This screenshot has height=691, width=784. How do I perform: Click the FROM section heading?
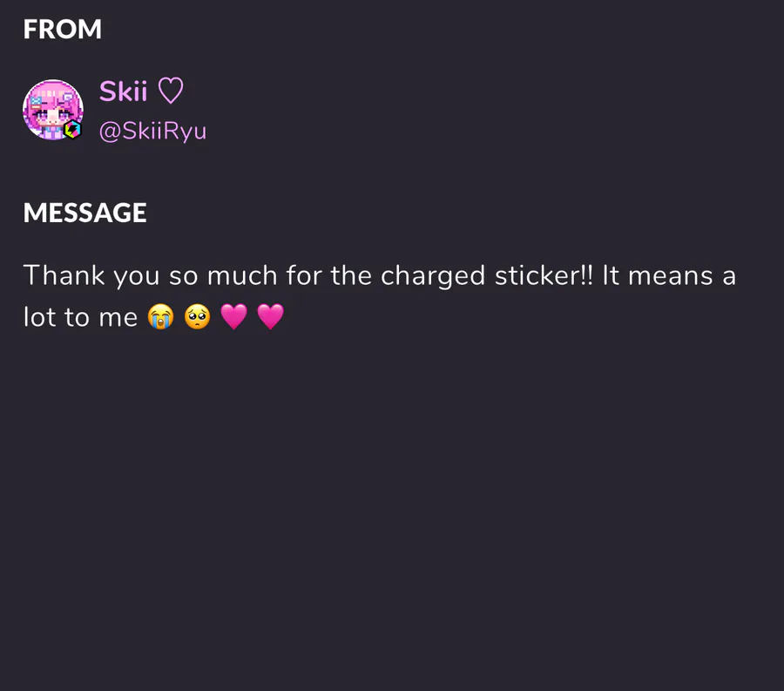point(63,29)
